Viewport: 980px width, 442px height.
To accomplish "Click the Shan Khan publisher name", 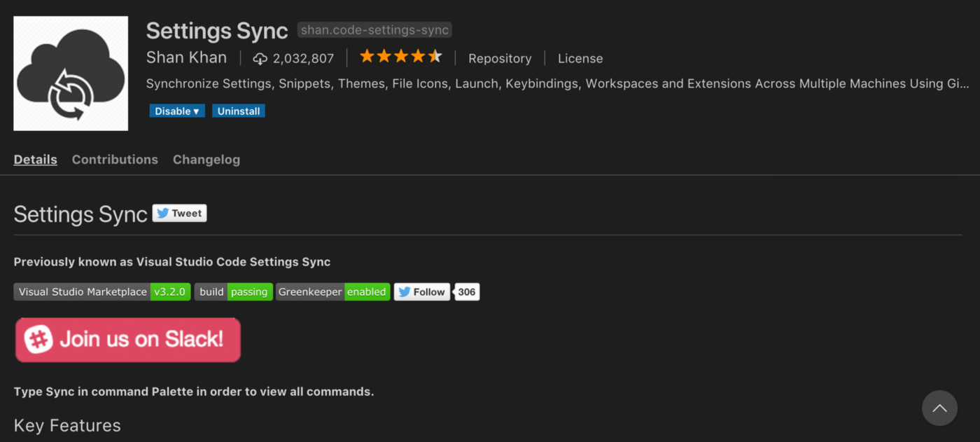I will pyautogui.click(x=186, y=58).
